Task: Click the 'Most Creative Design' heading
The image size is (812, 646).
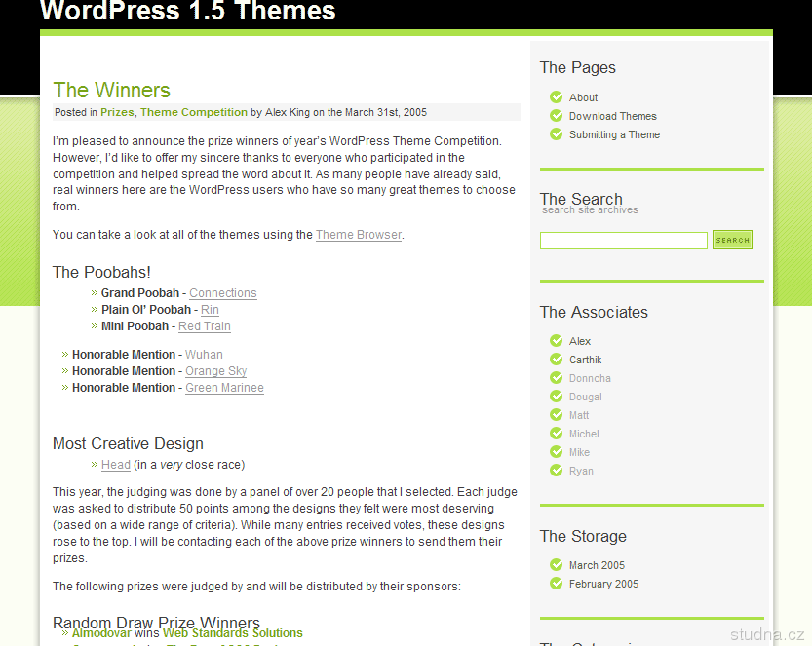Action: point(128,443)
